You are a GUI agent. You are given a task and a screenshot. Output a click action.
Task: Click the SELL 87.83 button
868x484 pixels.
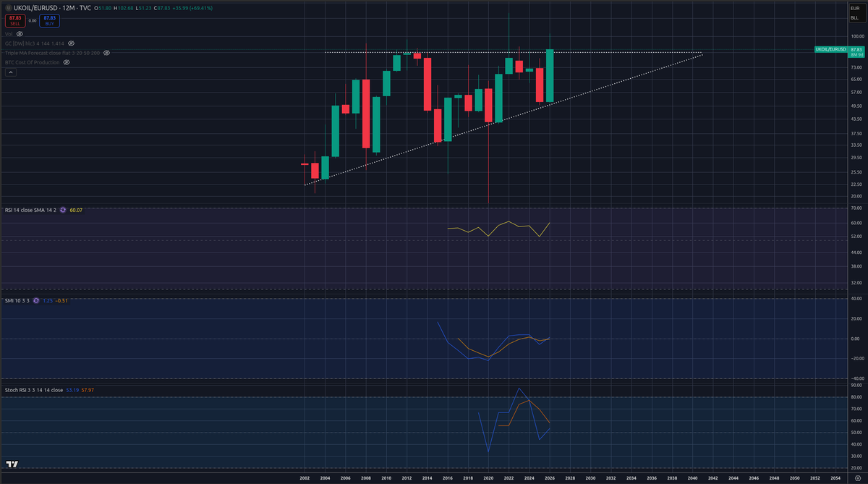[14, 20]
